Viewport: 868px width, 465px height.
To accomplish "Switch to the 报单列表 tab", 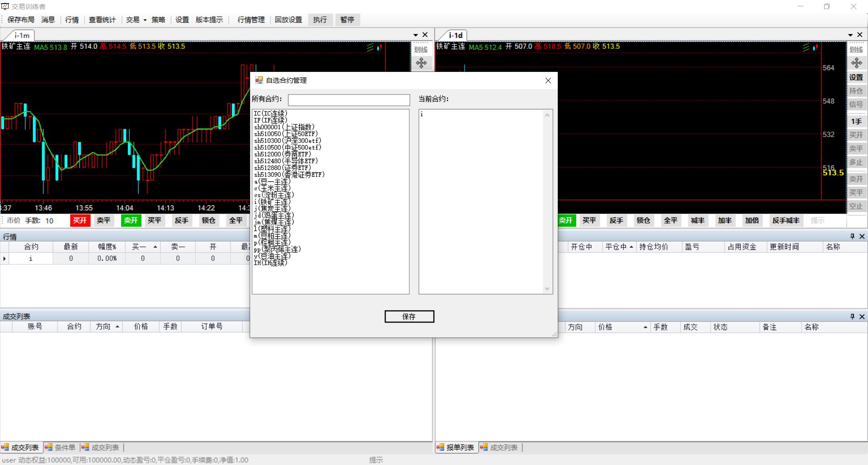I will (x=456, y=447).
